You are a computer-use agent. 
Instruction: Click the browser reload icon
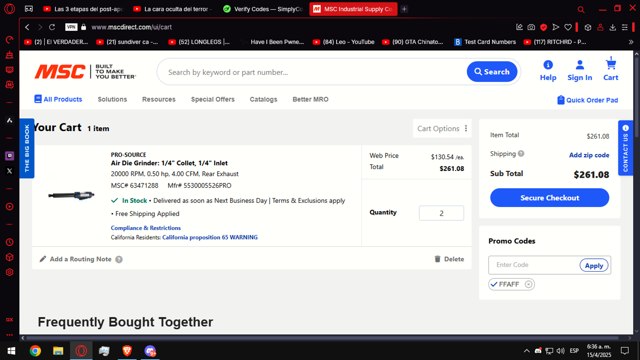pyautogui.click(x=52, y=27)
